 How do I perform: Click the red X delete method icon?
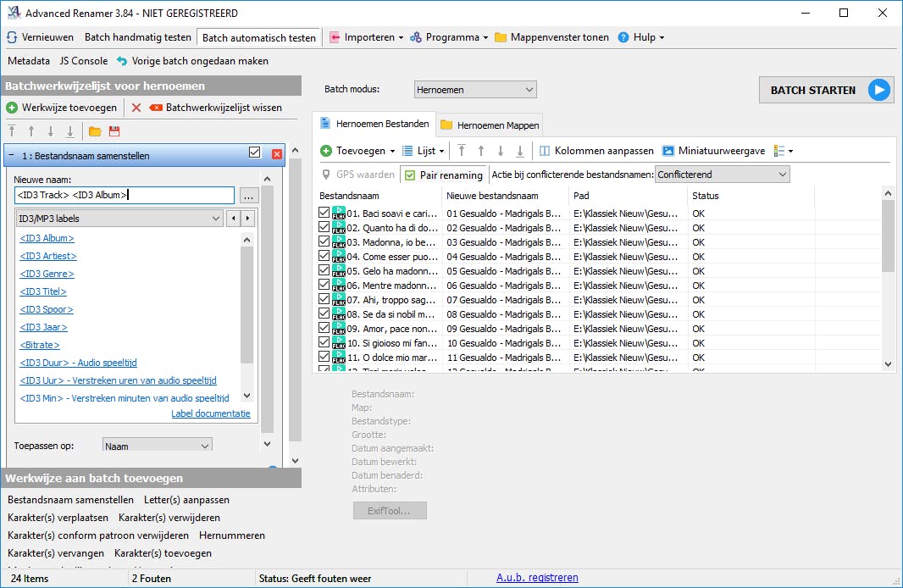[x=136, y=108]
